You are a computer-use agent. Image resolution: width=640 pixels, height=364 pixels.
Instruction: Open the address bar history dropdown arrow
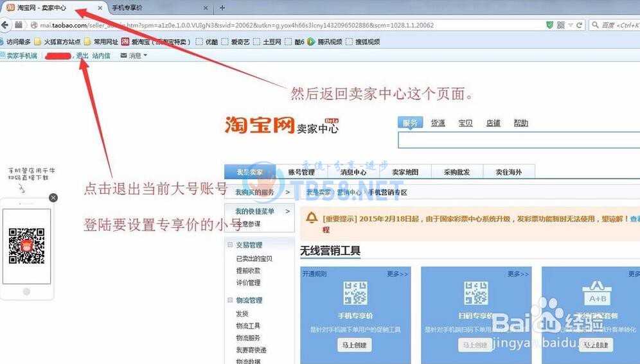pos(571,25)
